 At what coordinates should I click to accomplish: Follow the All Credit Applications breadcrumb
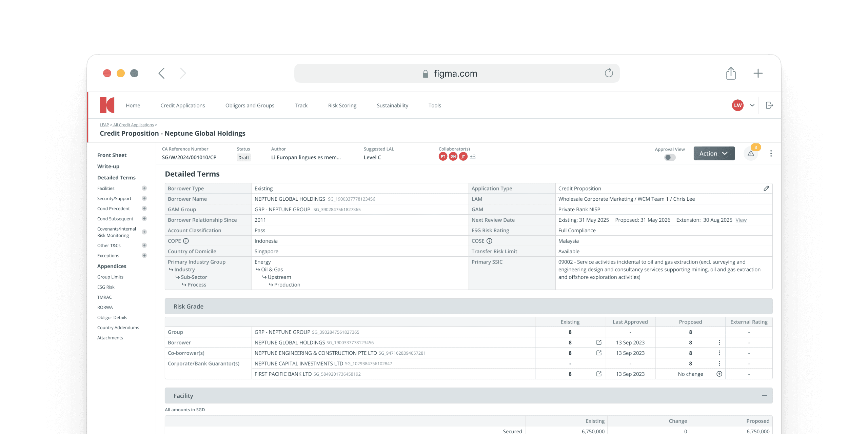[133, 125]
